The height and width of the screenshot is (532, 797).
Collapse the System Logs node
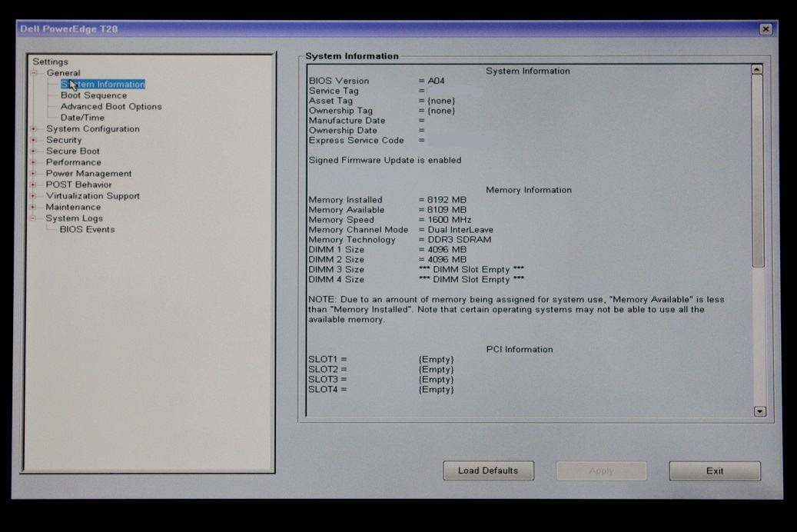(x=34, y=218)
